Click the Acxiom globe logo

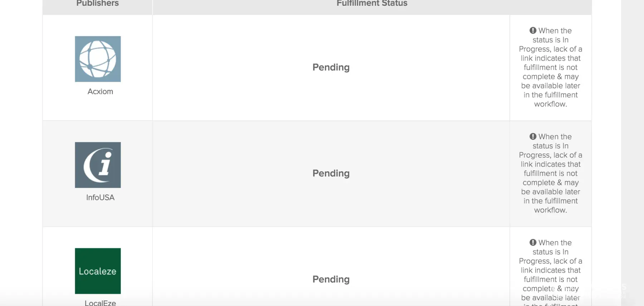pyautogui.click(x=98, y=59)
